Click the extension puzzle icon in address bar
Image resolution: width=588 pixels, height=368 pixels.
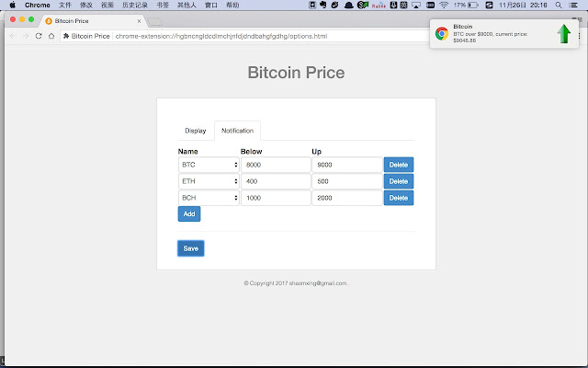(x=66, y=36)
